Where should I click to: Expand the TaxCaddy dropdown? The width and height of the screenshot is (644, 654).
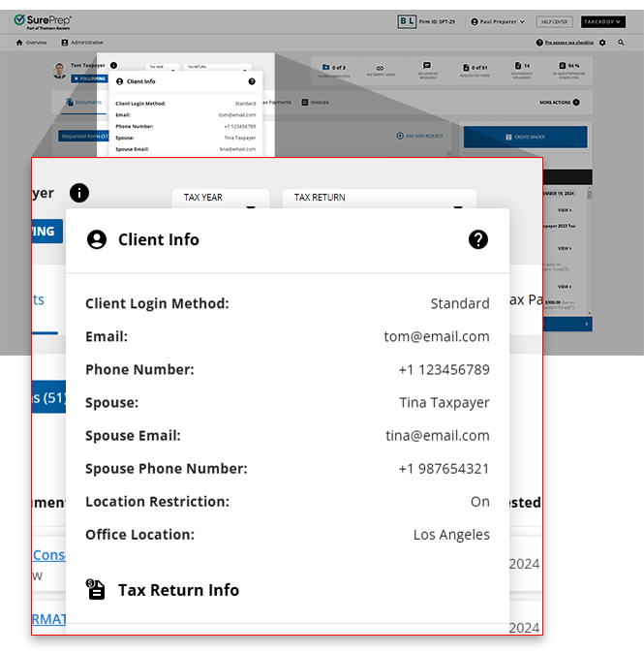point(602,21)
